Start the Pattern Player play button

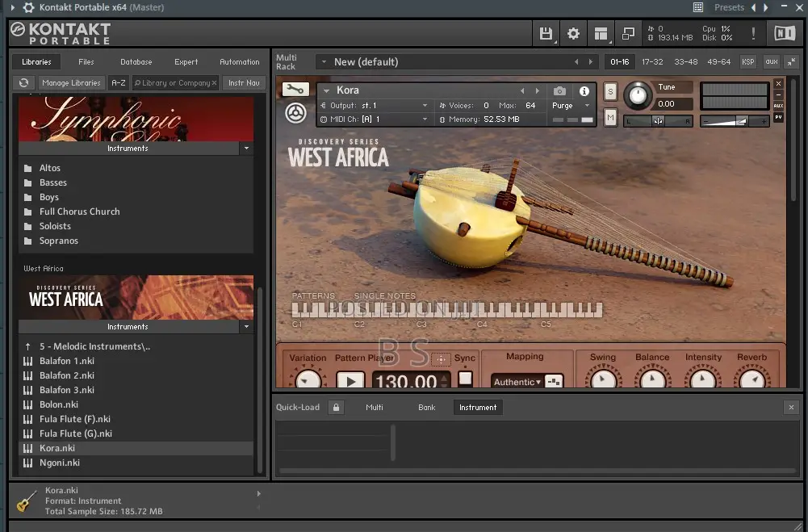click(350, 380)
